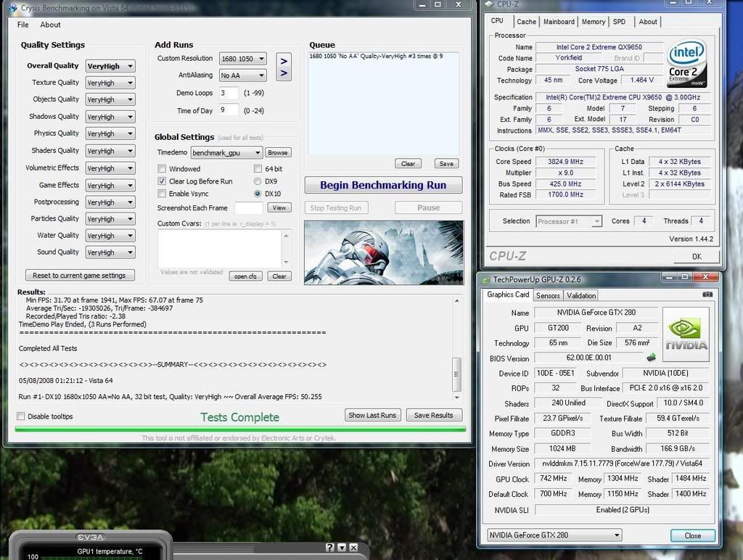Click the Begin Benchmarking Run button
This screenshot has width=743, height=560.
383,185
